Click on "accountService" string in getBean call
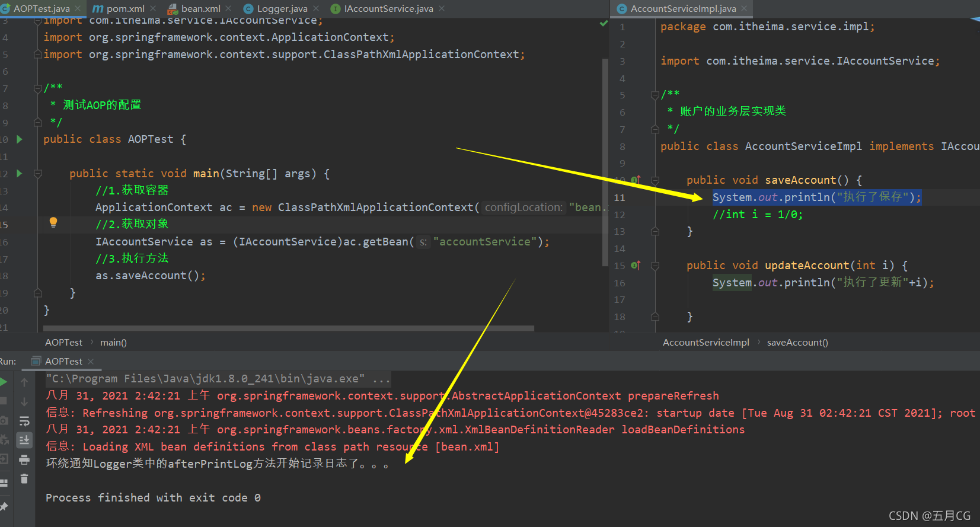Screen dimensions: 980x527 [485, 242]
